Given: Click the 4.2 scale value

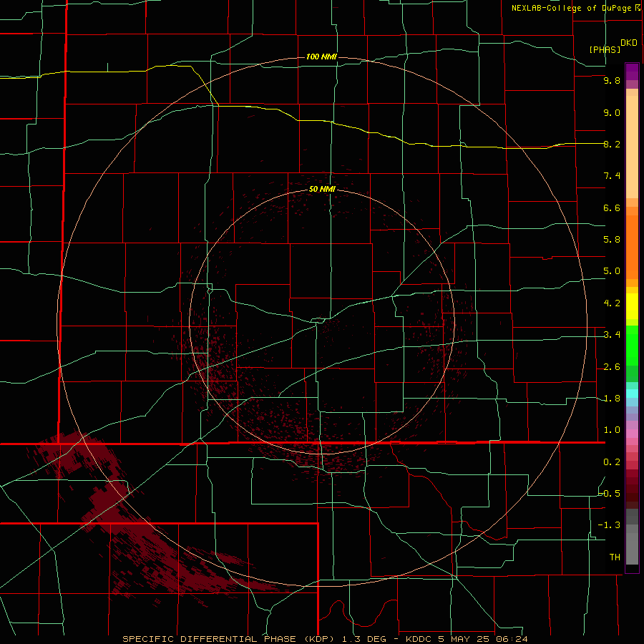Looking at the screenshot, I should click(x=612, y=303).
